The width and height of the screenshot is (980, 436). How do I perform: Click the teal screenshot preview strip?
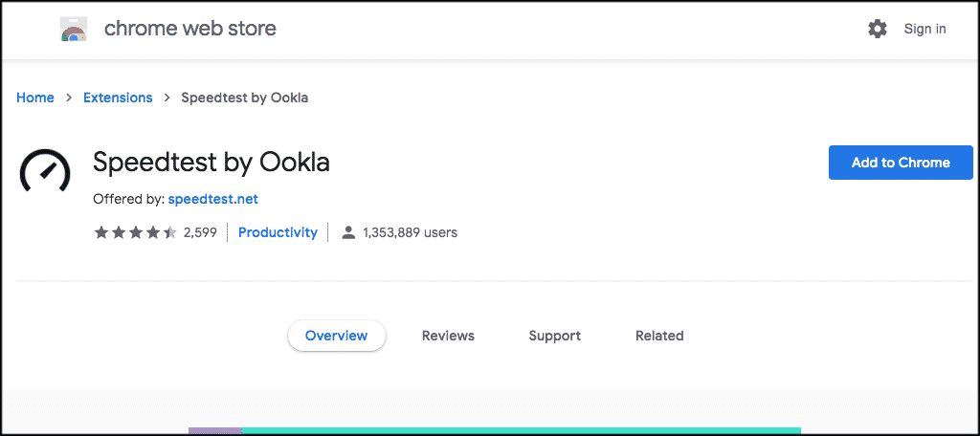tap(521, 430)
